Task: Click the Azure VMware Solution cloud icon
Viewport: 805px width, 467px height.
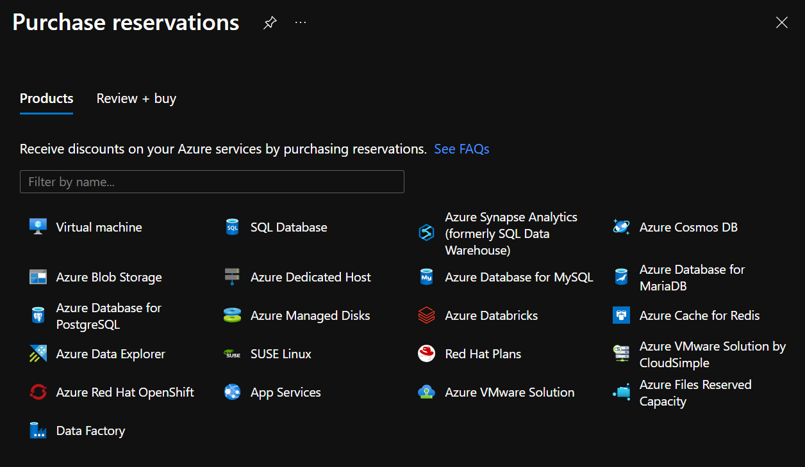Action: click(426, 392)
